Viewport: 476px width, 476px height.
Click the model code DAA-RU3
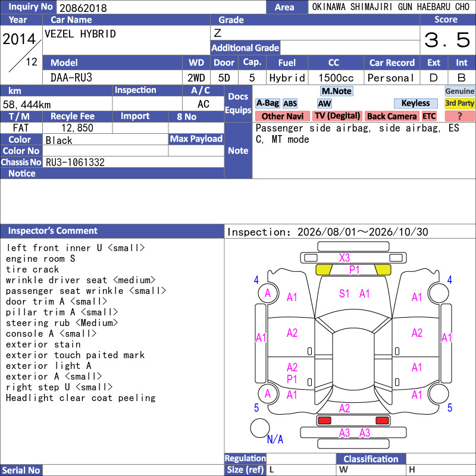(71, 78)
